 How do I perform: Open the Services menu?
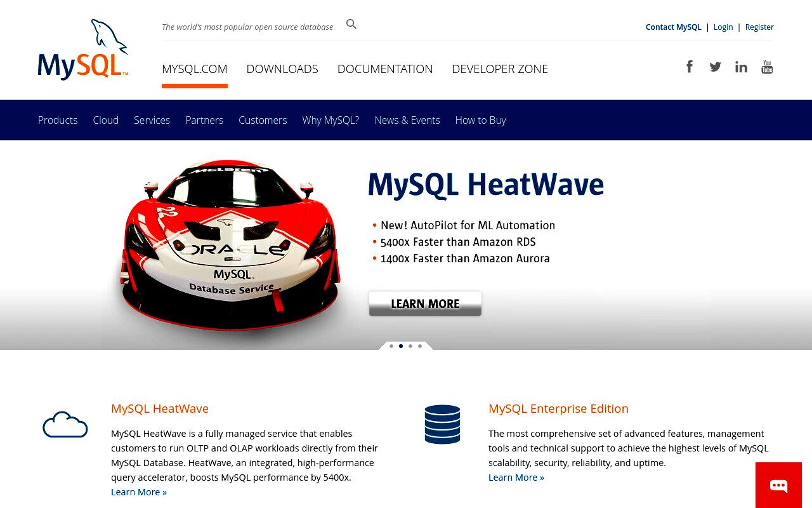[152, 120]
